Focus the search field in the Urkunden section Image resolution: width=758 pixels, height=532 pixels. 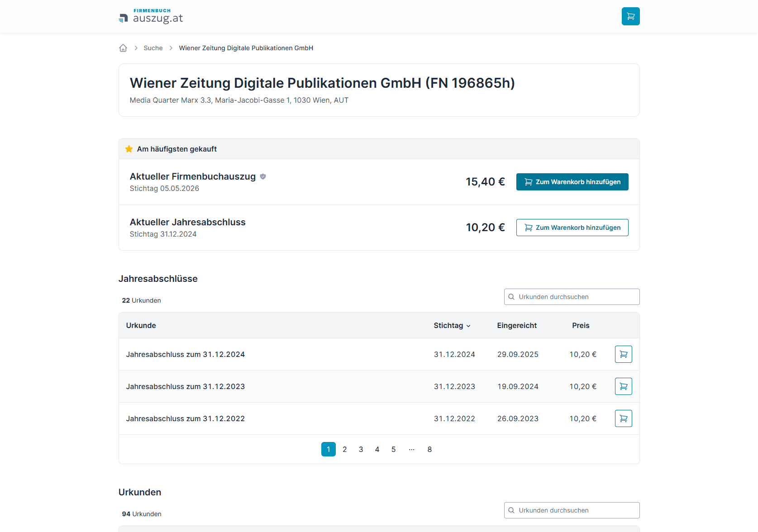(572, 510)
